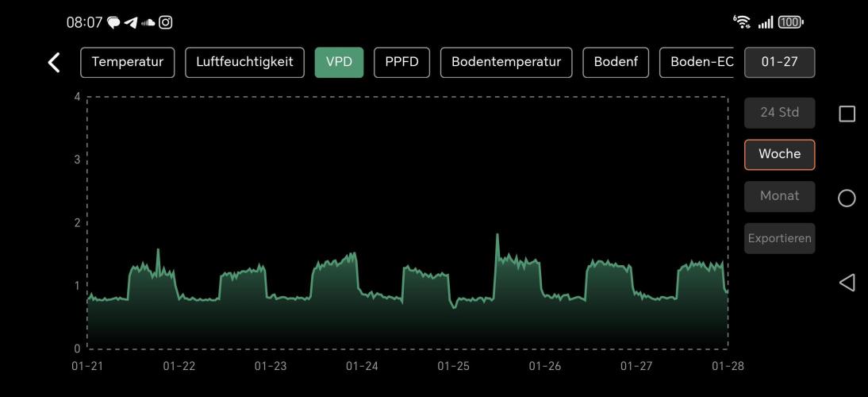
Task: Tap the VPD peak on 01-25
Action: pyautogui.click(x=497, y=235)
